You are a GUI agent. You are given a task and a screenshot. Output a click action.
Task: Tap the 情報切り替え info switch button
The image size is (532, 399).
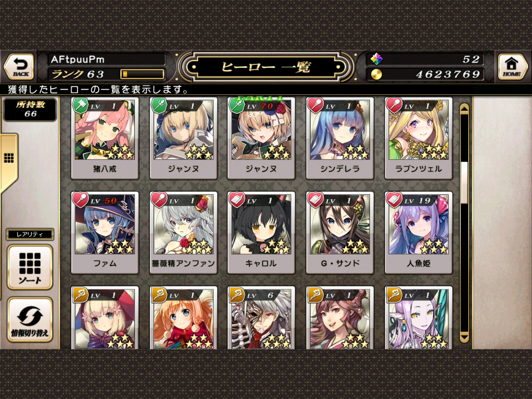30,319
